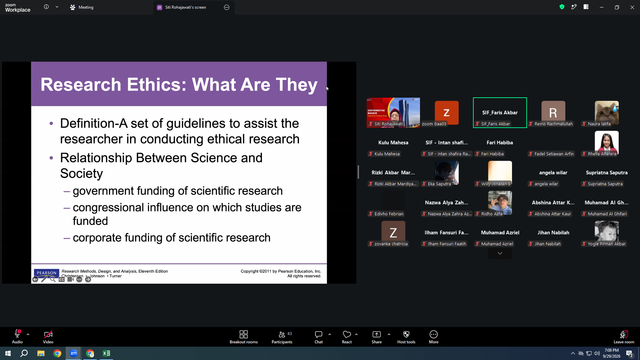Click slide title Research Ethics heading
640x360 pixels.
(x=179, y=84)
